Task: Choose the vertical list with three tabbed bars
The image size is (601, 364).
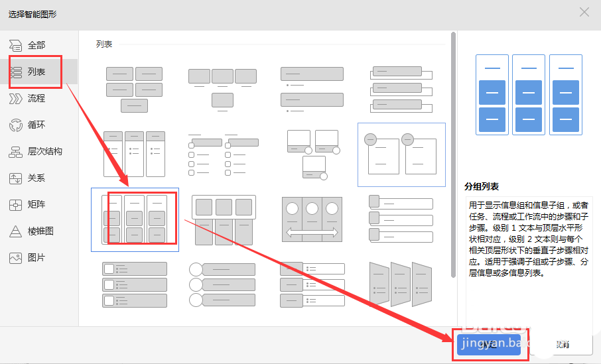Action: [401, 219]
